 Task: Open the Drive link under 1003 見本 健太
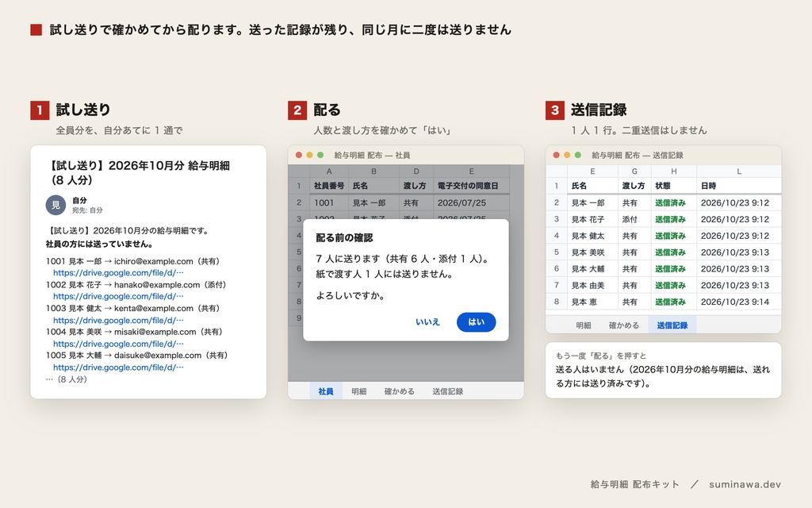118,321
